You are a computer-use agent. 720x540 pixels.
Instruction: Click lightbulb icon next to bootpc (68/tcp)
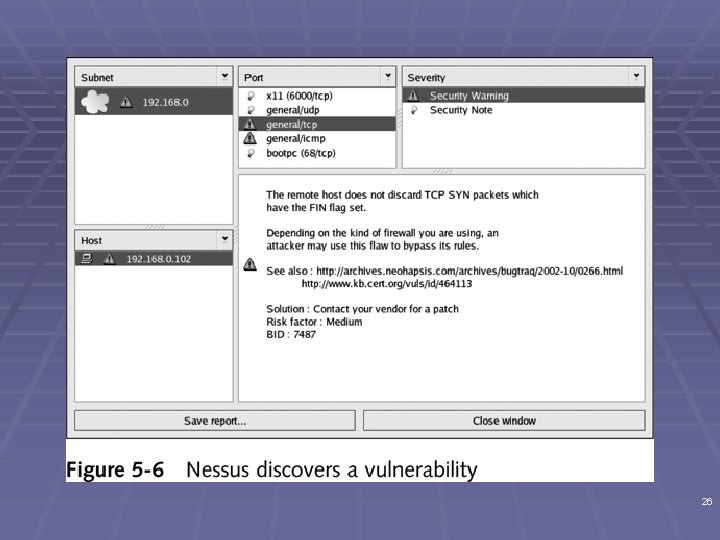tap(251, 153)
